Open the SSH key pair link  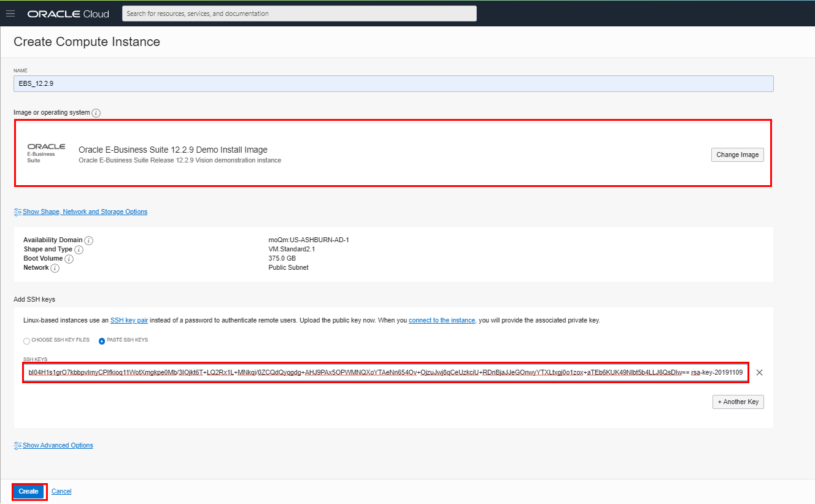pos(129,320)
